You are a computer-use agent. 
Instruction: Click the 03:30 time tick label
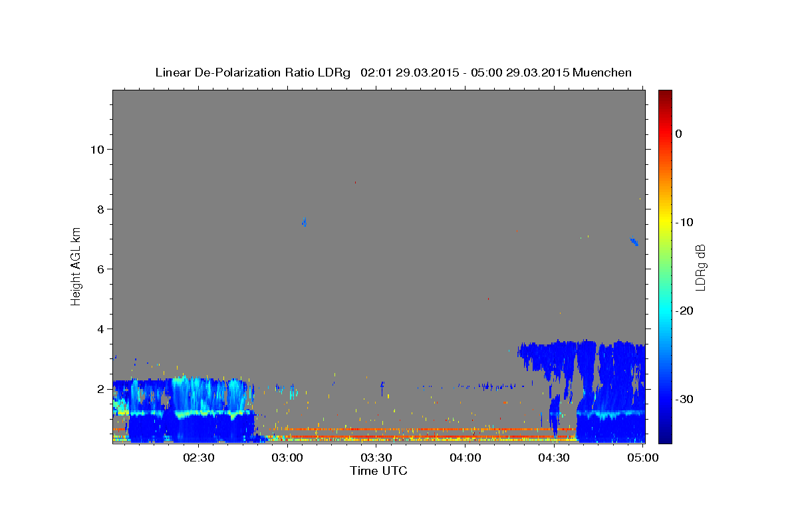(x=376, y=458)
